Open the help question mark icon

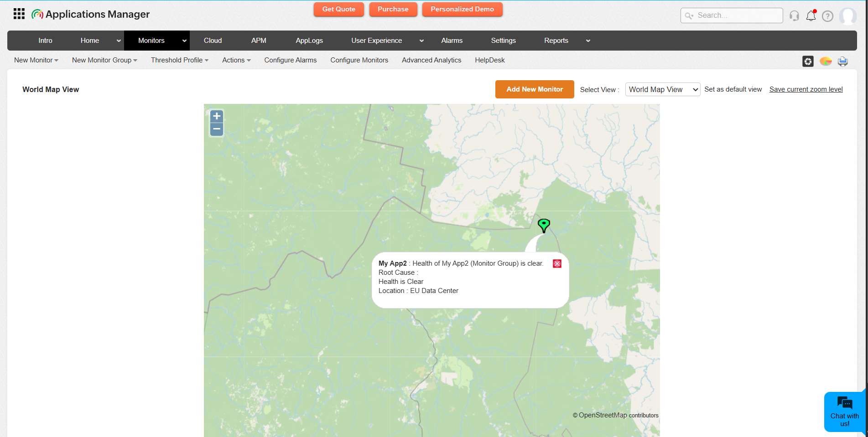coord(828,16)
